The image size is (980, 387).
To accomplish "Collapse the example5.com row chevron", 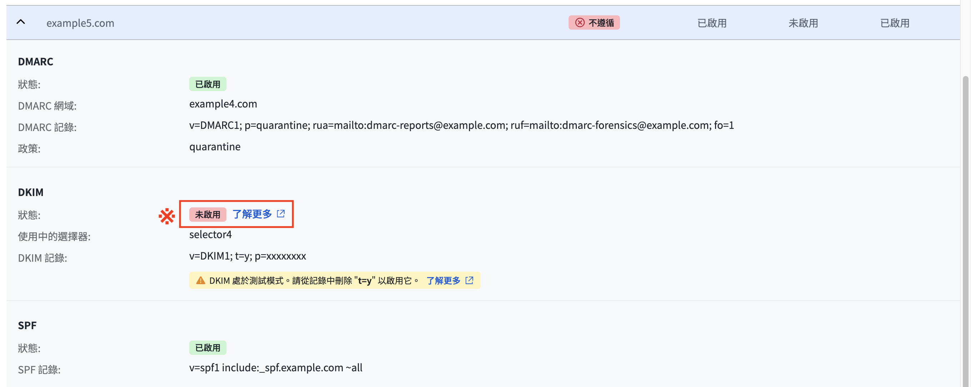I will click(21, 22).
